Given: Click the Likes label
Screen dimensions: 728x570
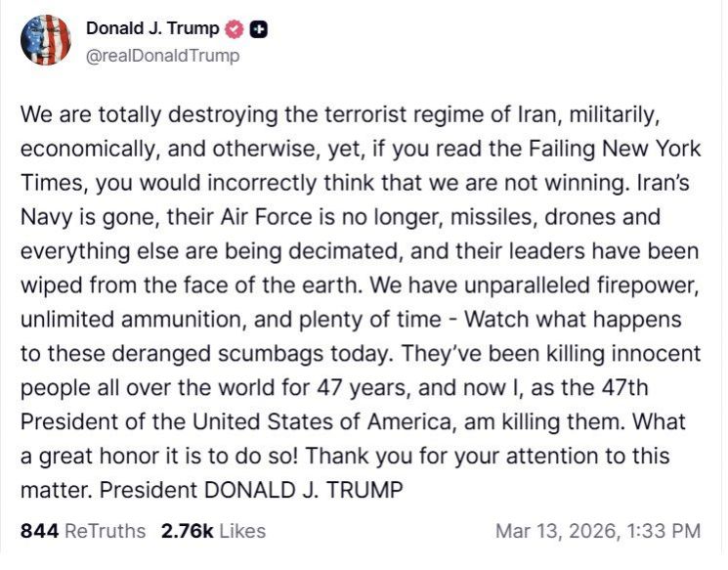Looking at the screenshot, I should tap(242, 532).
